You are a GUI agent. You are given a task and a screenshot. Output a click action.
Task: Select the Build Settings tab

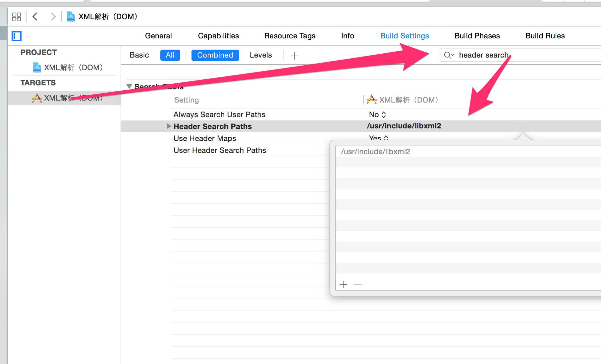[x=405, y=36]
